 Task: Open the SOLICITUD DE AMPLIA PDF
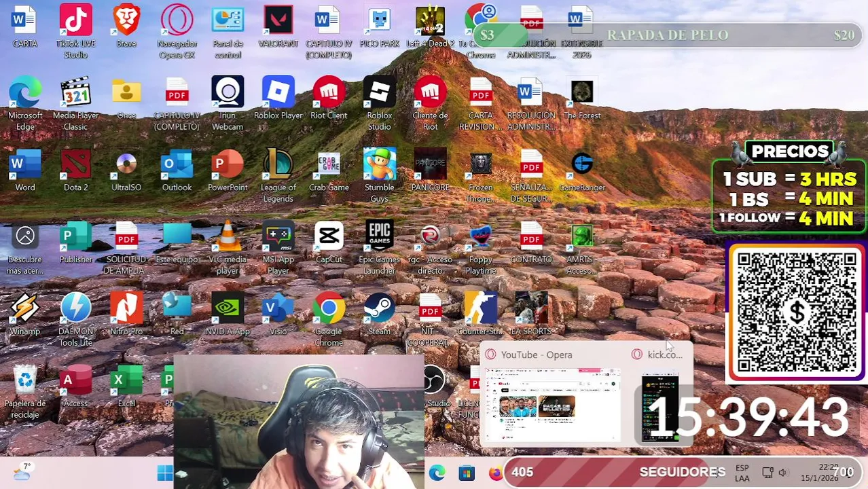coord(126,247)
